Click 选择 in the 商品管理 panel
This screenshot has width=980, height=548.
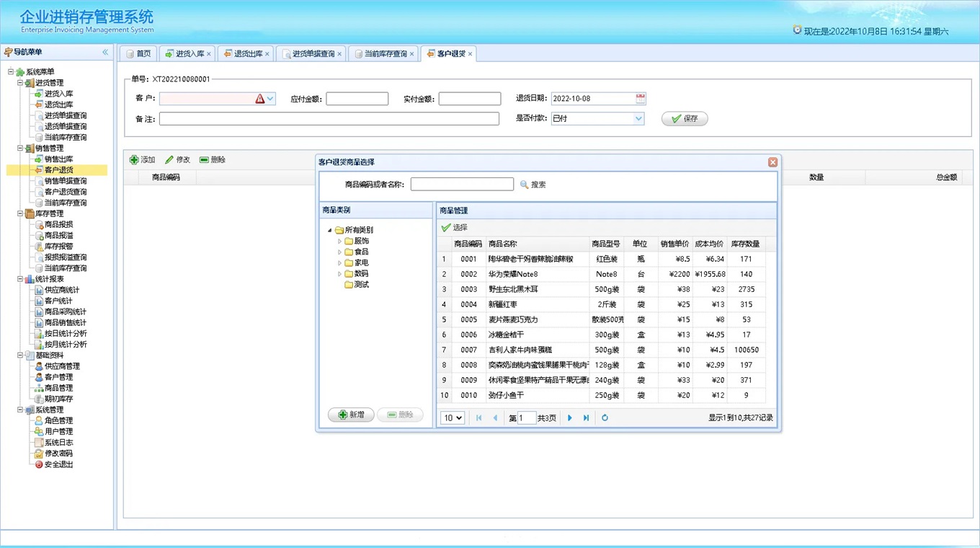(455, 227)
